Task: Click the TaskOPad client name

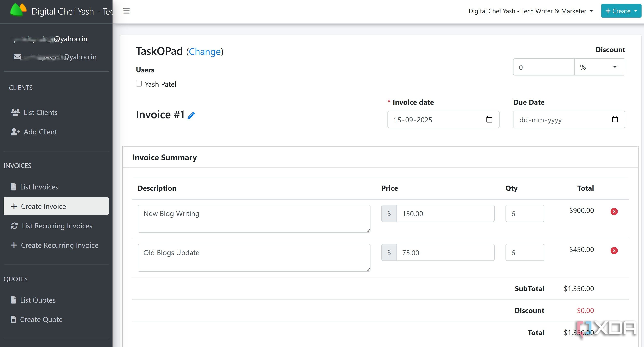Action: pyautogui.click(x=159, y=51)
